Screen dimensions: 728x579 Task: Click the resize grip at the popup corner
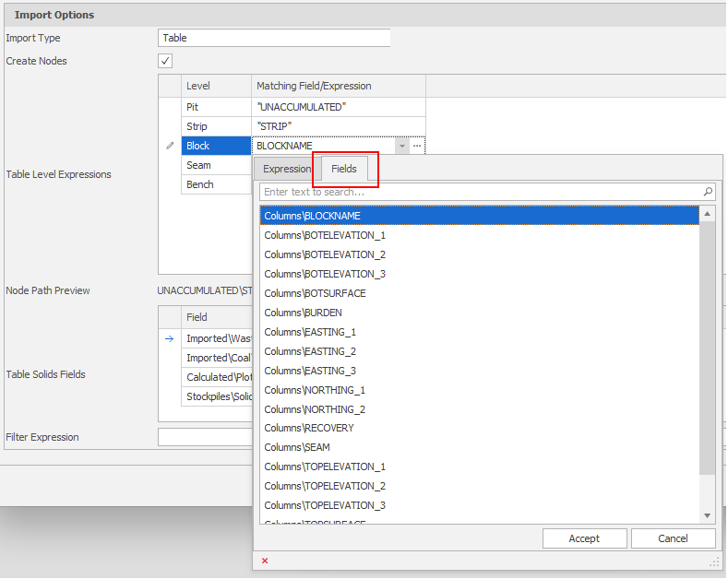click(713, 561)
